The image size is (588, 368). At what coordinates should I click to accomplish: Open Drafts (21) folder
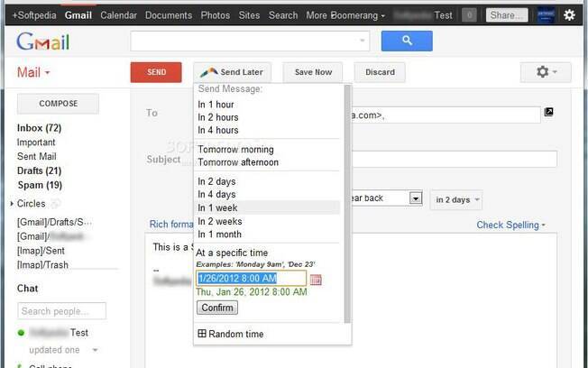39,170
